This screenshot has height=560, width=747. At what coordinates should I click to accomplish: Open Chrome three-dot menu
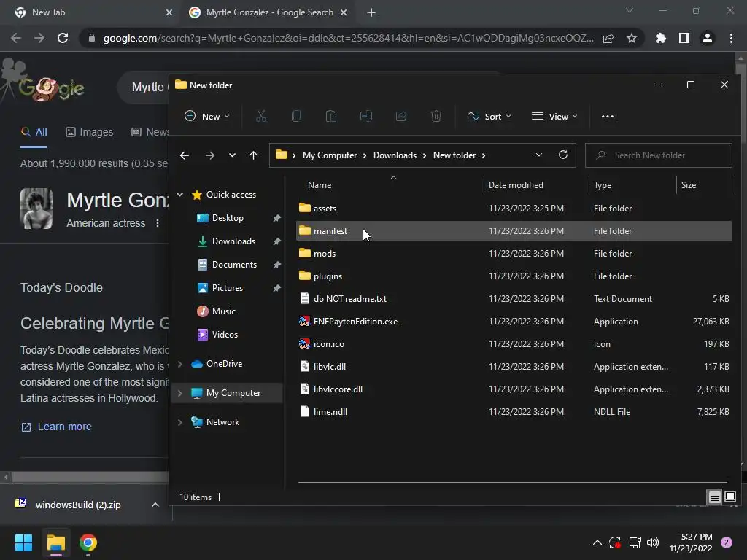pyautogui.click(x=731, y=38)
